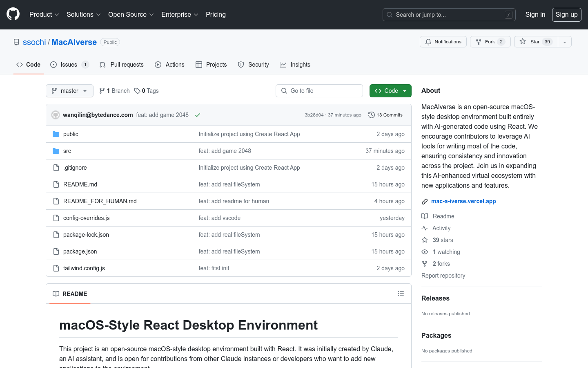
Task: View the Security tab
Action: (x=253, y=65)
